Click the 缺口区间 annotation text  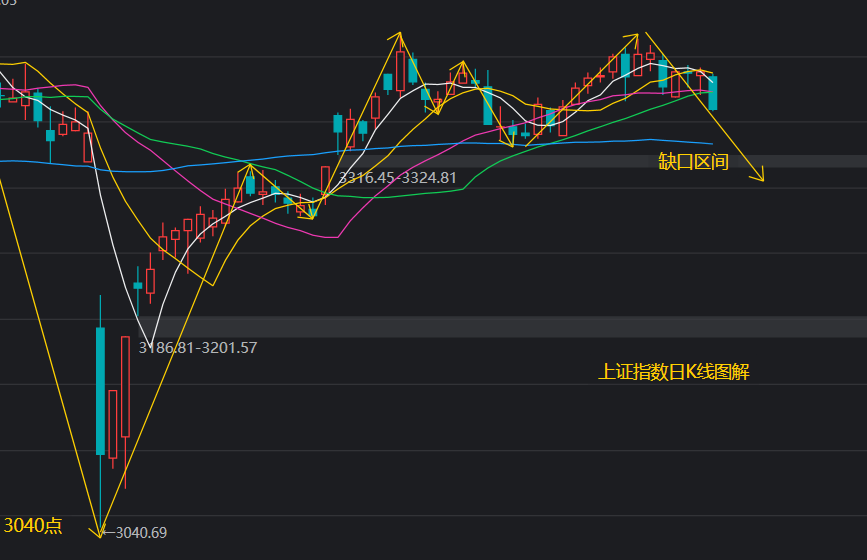tap(693, 162)
